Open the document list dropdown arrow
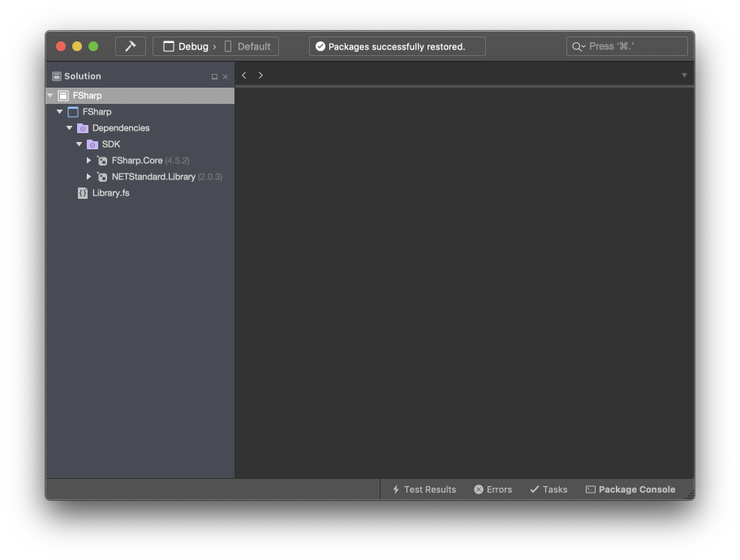740x560 pixels. [x=684, y=75]
